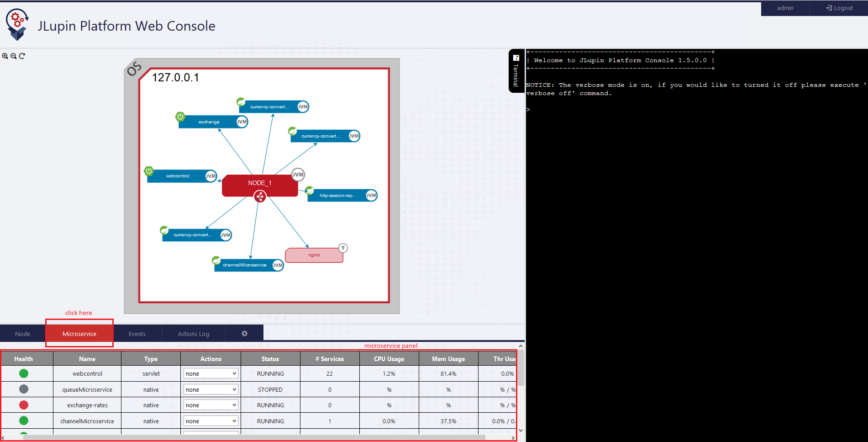Click the Logout button
The image size is (868, 442).
pos(839,8)
